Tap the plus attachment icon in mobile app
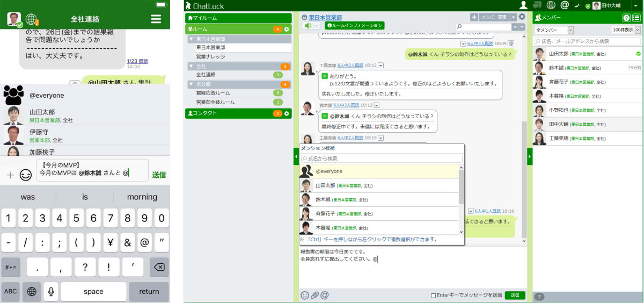This screenshot has height=303, width=644. (x=10, y=175)
